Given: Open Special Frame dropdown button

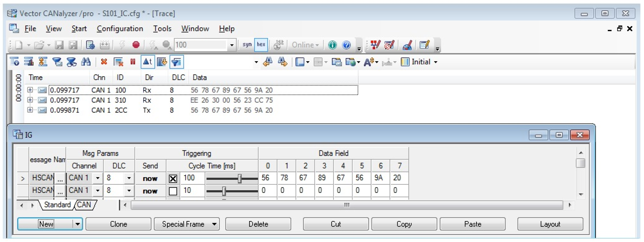Looking at the screenshot, I should [187, 224].
